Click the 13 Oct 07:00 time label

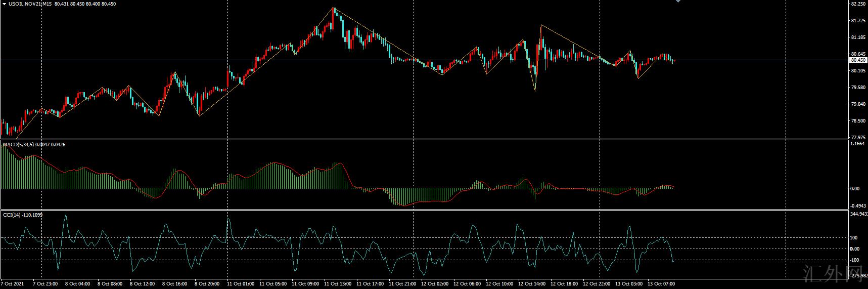(661, 284)
